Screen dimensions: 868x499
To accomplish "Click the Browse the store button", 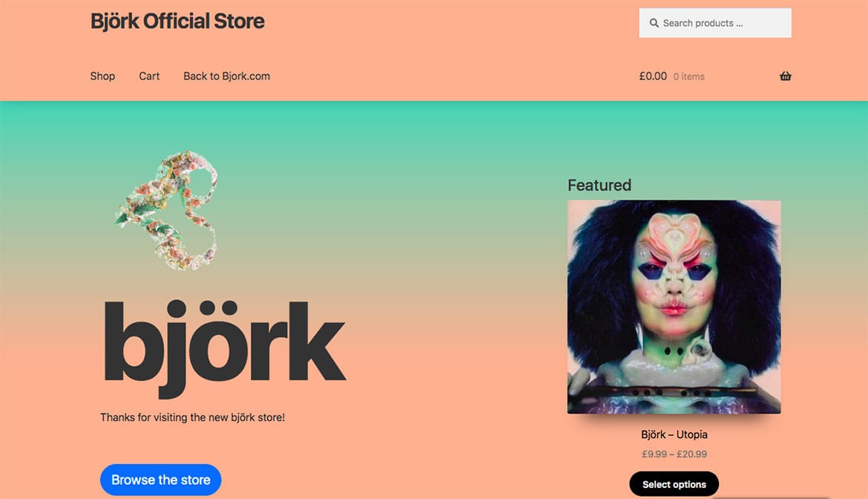I will [160, 480].
